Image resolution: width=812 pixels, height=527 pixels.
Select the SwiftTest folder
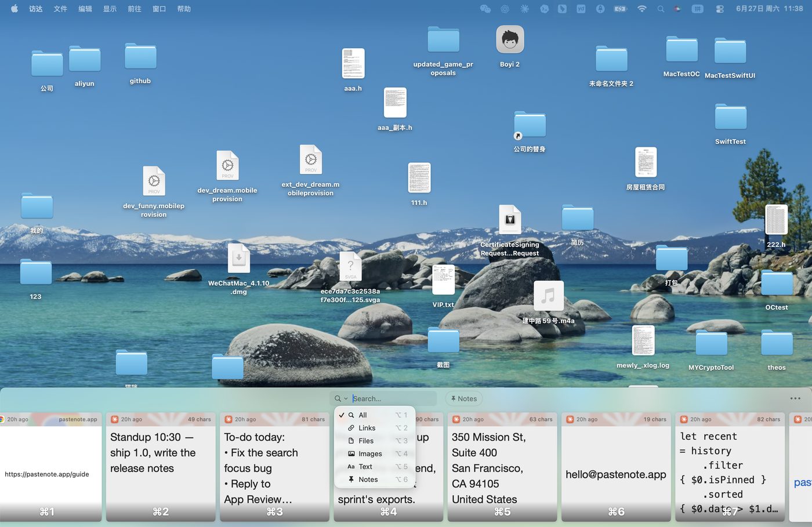[730, 117]
